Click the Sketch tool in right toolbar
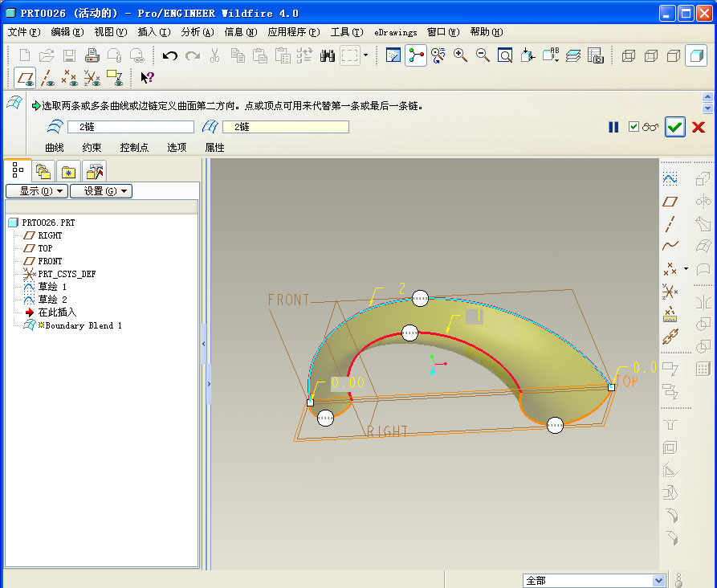The image size is (717, 588). 670,178
